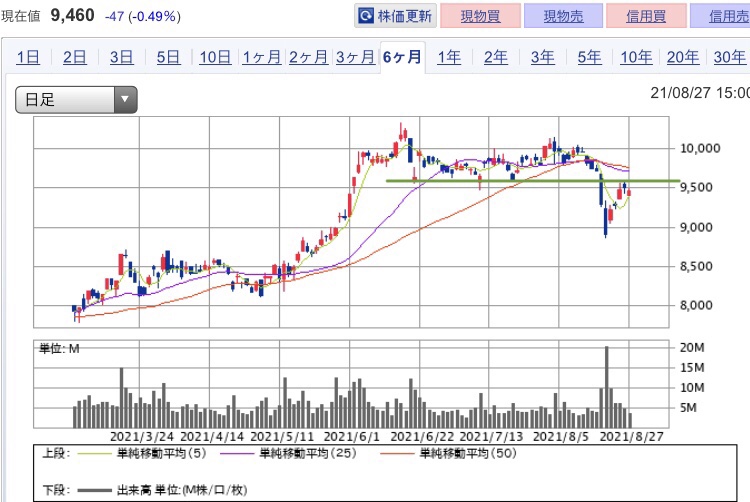Viewport: 750px width, 502px height.
Task: Open the 現物買 order link
Action: pyautogui.click(x=480, y=16)
